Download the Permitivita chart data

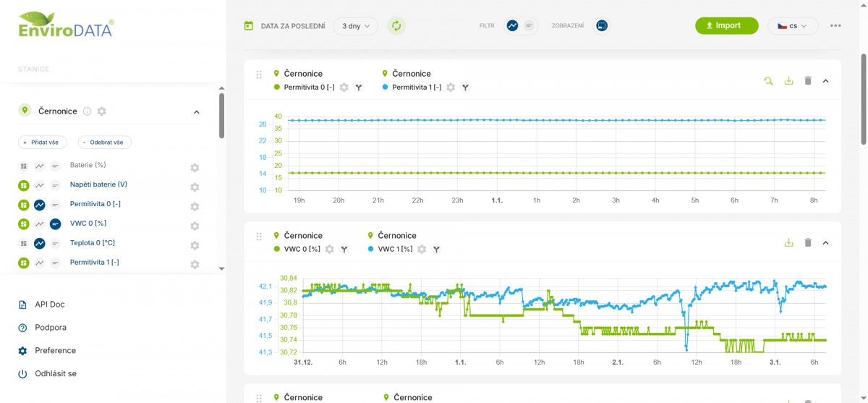coord(788,81)
